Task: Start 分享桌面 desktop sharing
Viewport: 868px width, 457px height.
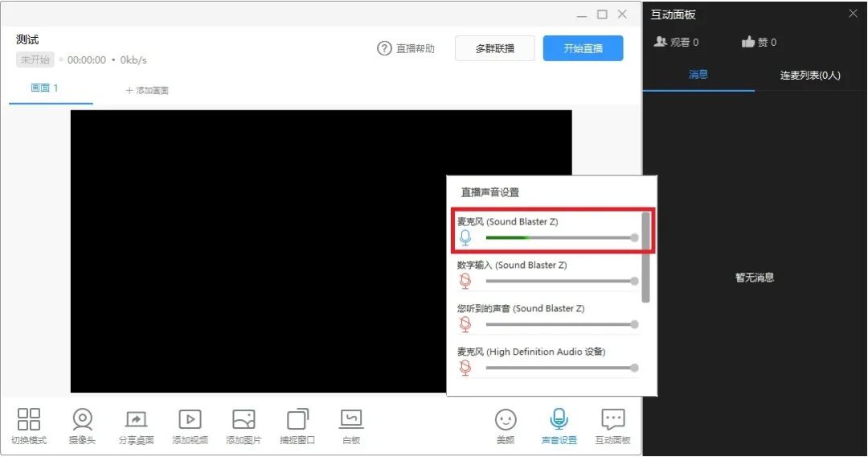Action: (x=136, y=426)
